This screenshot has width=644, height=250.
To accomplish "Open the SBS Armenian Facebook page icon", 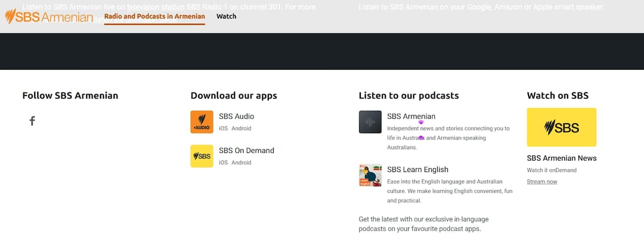I will [32, 121].
